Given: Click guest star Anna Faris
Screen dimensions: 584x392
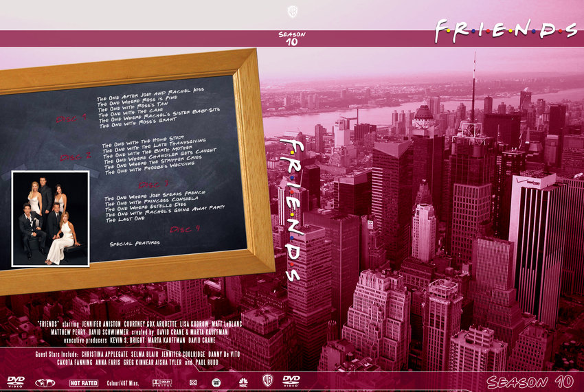Looking at the screenshot, I should [108, 362].
